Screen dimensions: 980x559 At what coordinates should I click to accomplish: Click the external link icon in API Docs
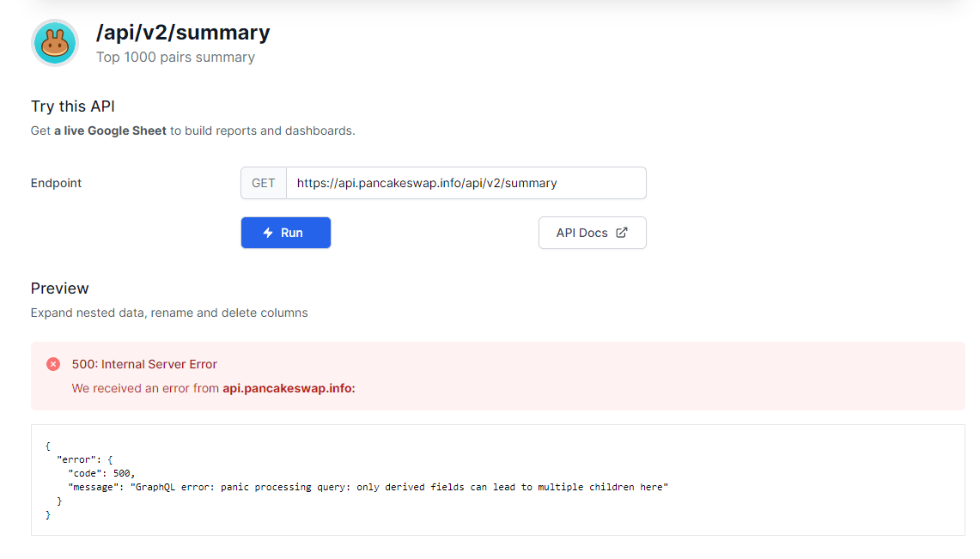pyautogui.click(x=621, y=233)
